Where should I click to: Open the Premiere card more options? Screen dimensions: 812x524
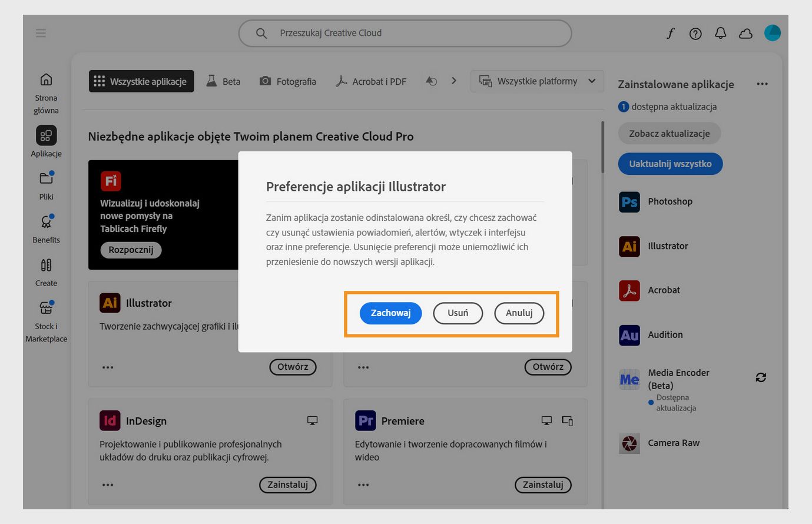(363, 485)
